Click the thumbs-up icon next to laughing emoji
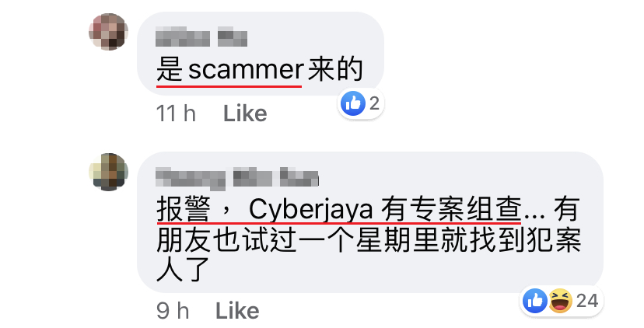 (535, 301)
